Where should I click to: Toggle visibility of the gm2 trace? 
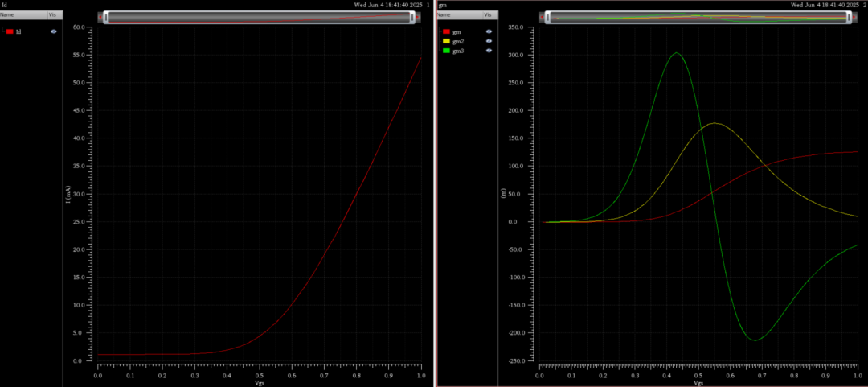489,41
